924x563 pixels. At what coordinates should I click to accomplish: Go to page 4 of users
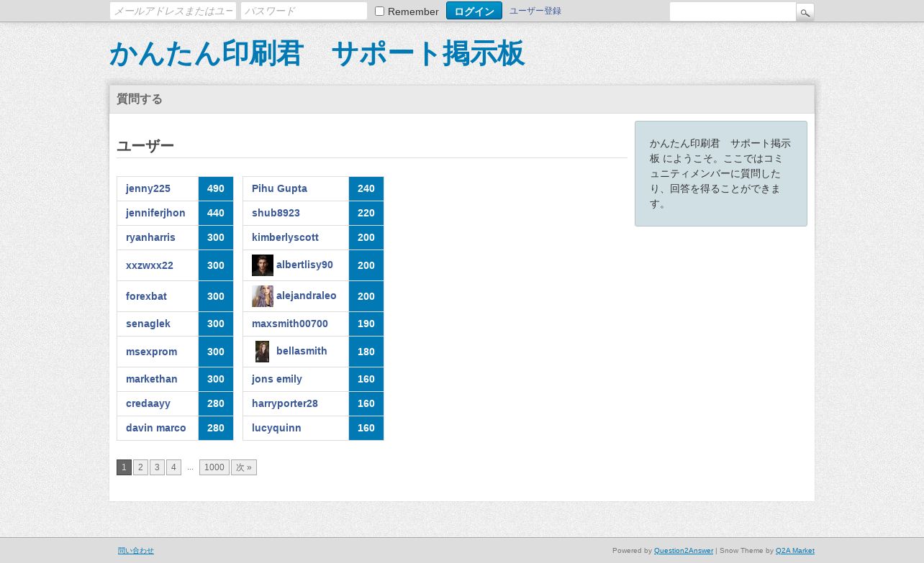tap(173, 467)
